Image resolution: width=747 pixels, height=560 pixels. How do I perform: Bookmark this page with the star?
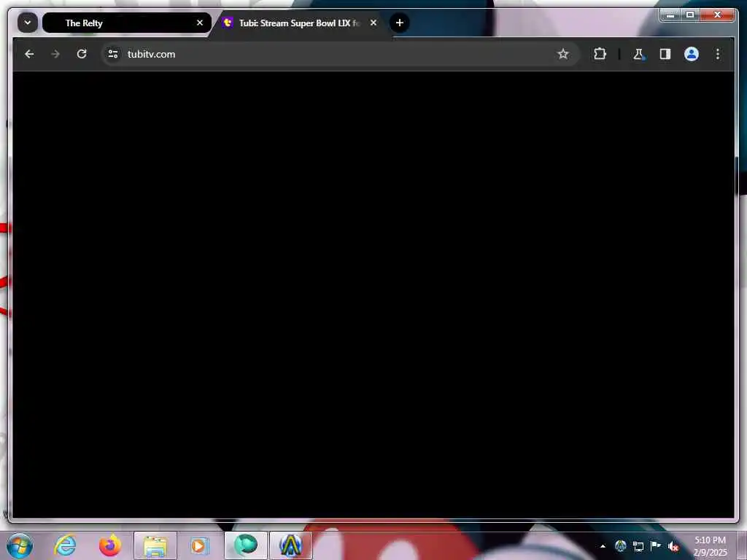(563, 54)
